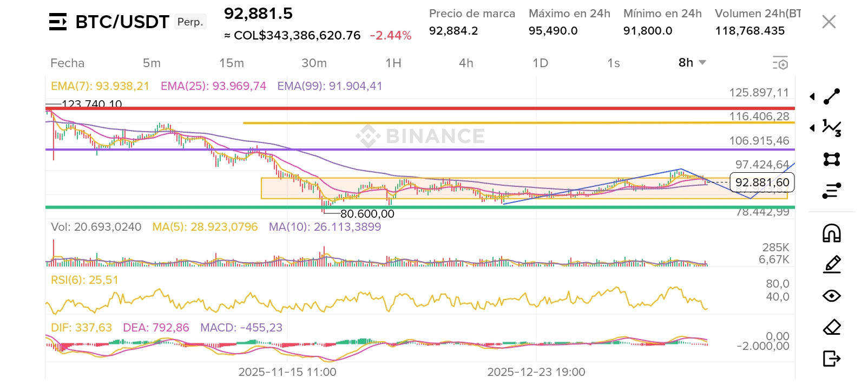The height and width of the screenshot is (390, 868).
Task: Select the green horizontal support line
Action: 420,207
